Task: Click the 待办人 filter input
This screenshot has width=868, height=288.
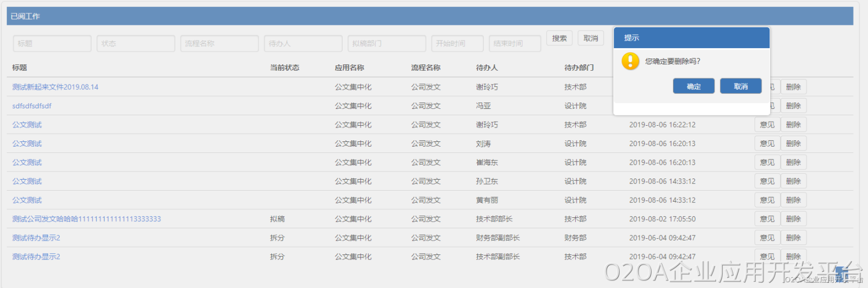Action: 303,43
